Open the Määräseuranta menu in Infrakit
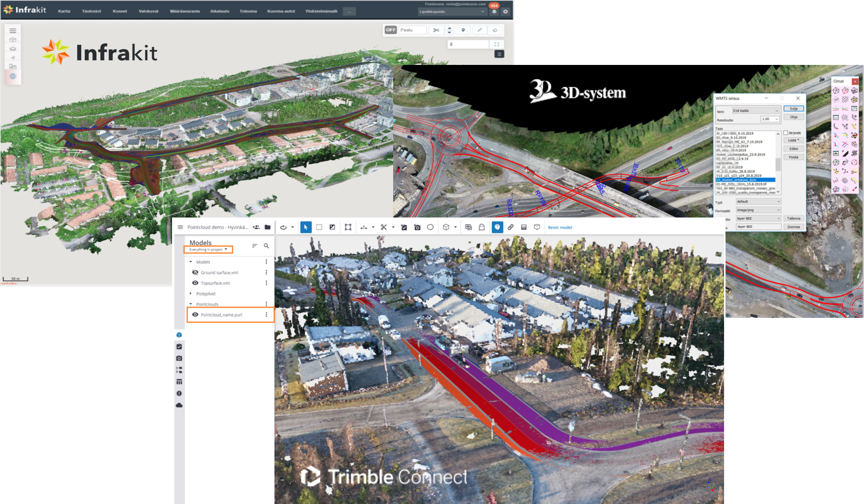 click(x=185, y=11)
